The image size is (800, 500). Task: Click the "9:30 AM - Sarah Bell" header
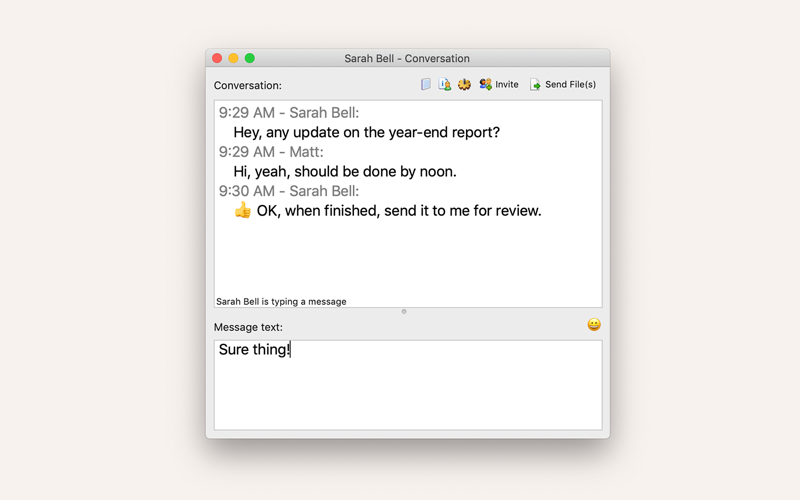point(289,191)
